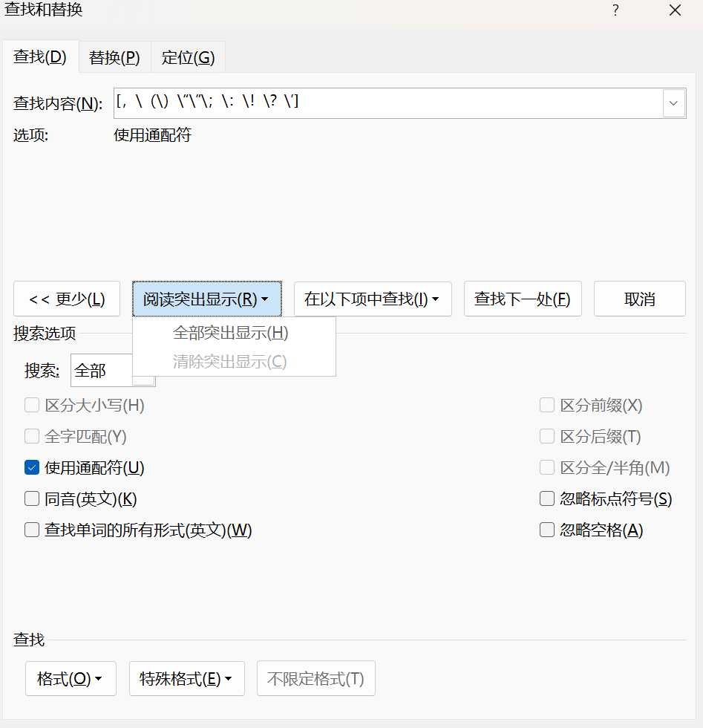The height and width of the screenshot is (728, 703).
Task: Click the 查找下一处 button
Action: pos(523,299)
